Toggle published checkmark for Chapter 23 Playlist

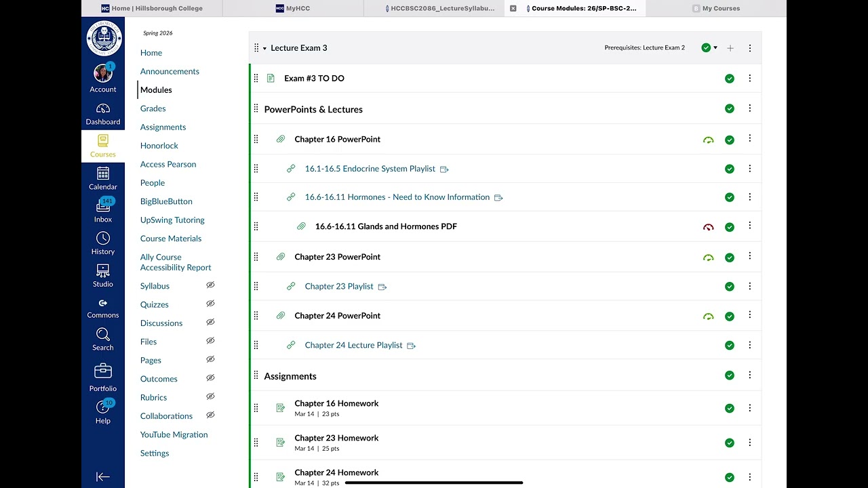pyautogui.click(x=730, y=287)
